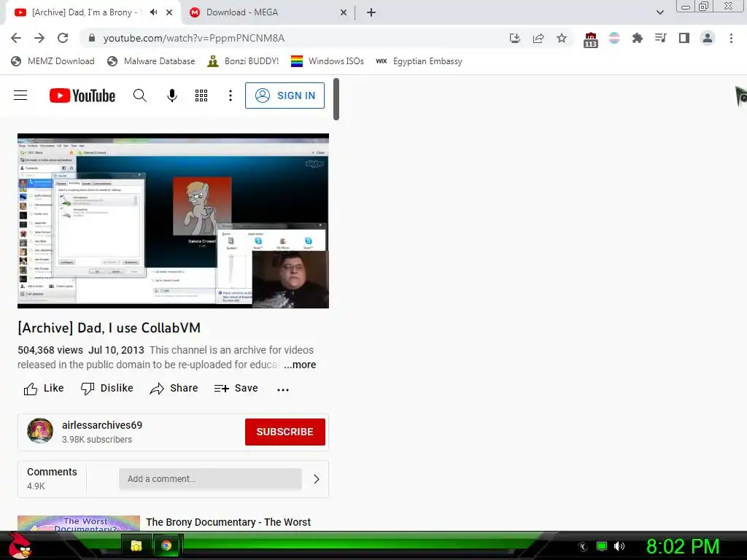Go back with the browser back arrow

(16, 38)
